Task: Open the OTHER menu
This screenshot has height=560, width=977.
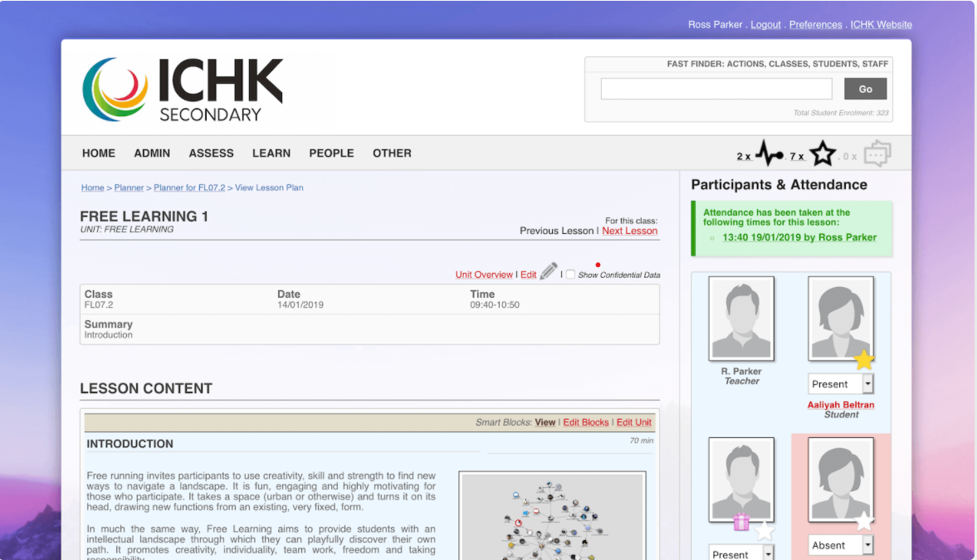Action: click(392, 153)
